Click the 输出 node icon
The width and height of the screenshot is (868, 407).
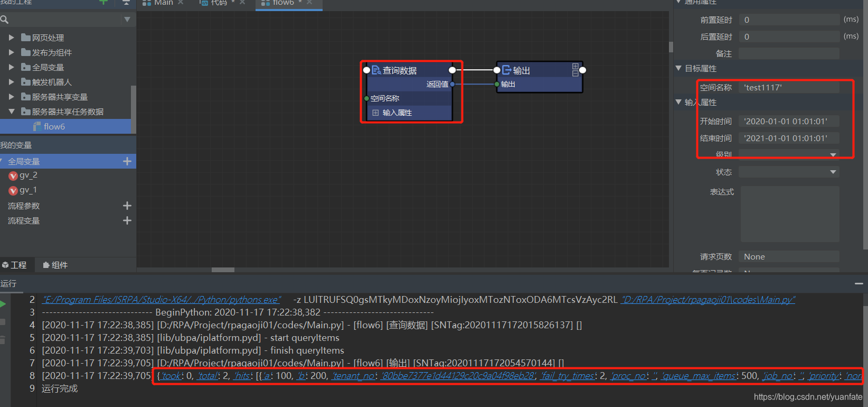click(x=506, y=70)
